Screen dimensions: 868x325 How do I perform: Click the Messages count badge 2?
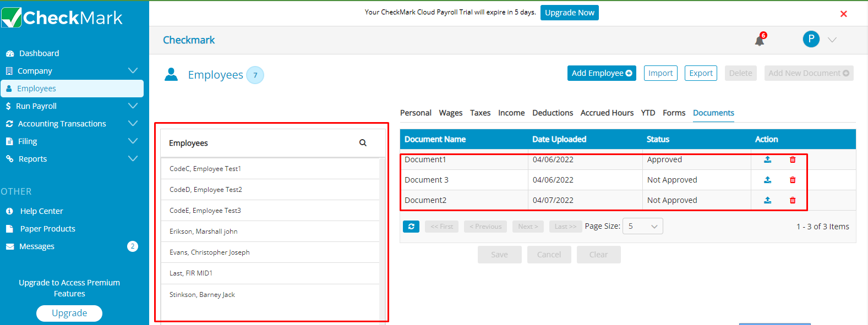[133, 246]
